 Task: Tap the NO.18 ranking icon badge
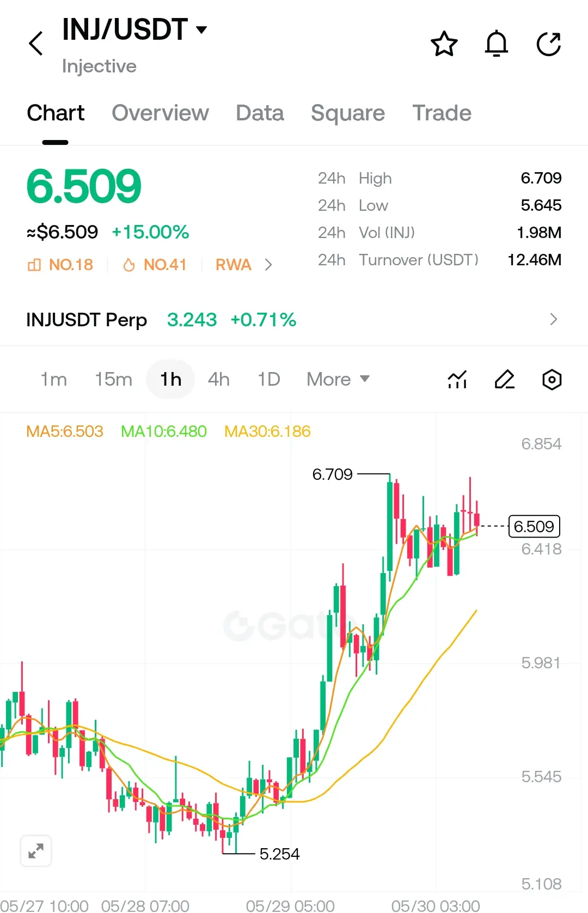click(60, 265)
